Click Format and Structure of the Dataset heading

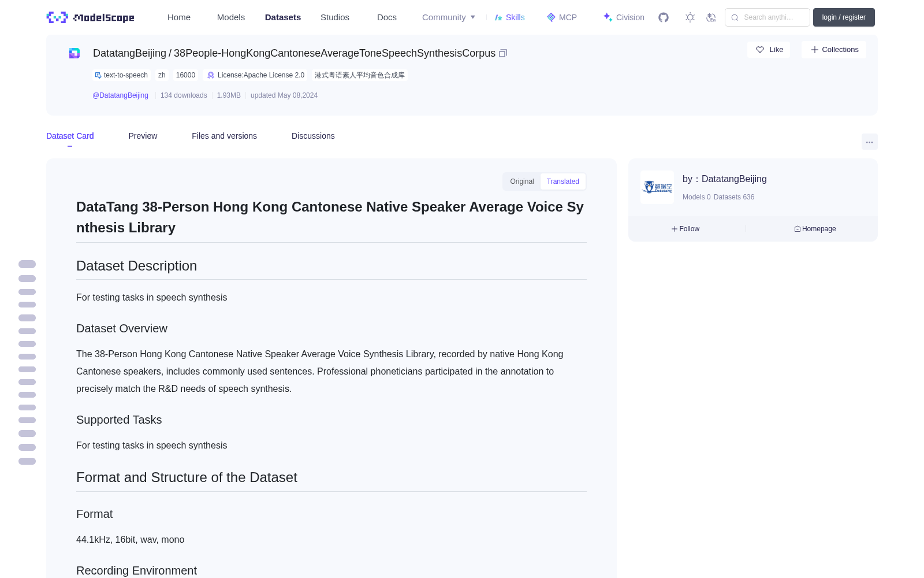click(187, 477)
